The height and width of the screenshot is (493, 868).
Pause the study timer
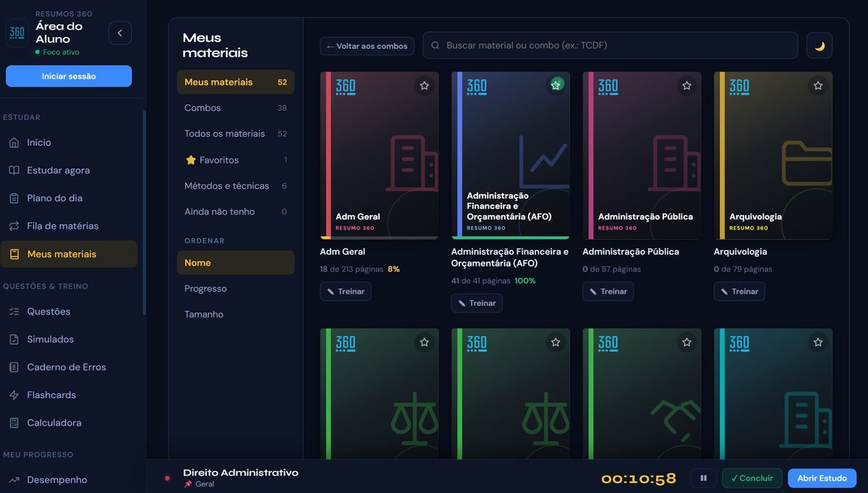(704, 479)
